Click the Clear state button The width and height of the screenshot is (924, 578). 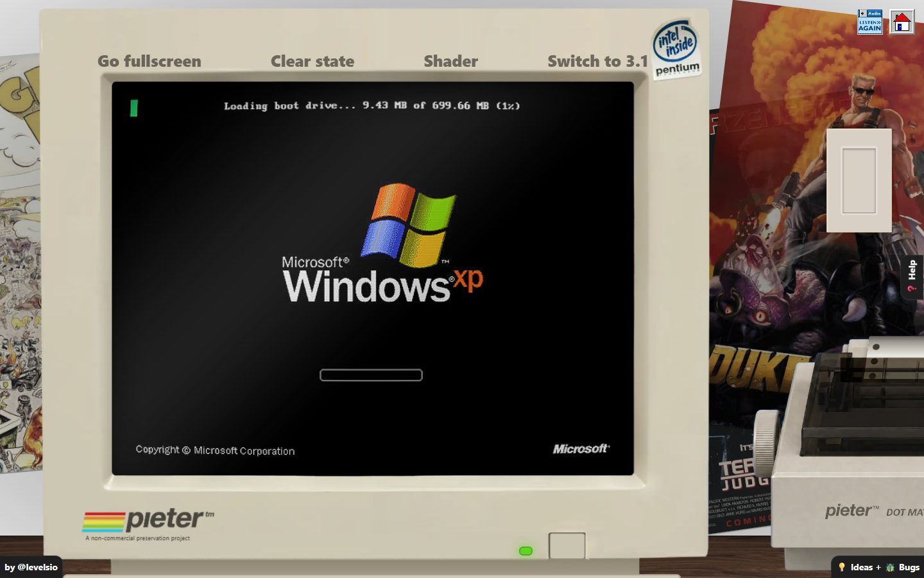(312, 61)
